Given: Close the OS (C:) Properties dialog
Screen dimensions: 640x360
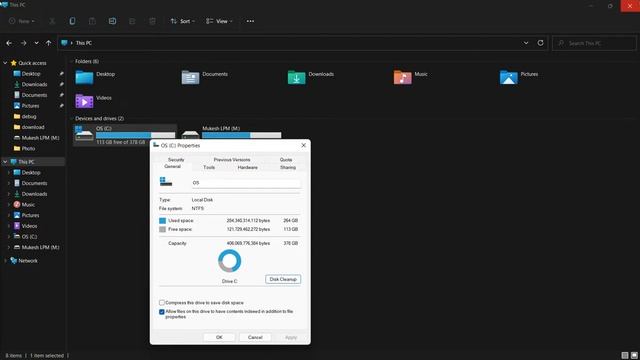Looking at the screenshot, I should click(303, 145).
